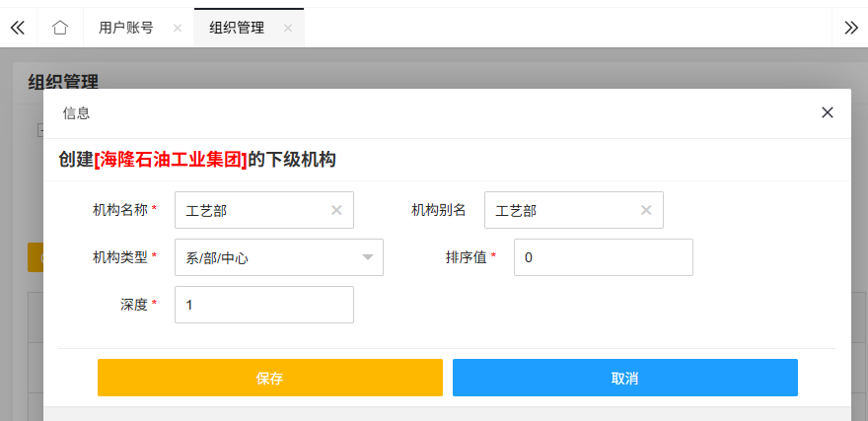The image size is (868, 421).
Task: Click the 排序值 label
Action: coord(467,257)
